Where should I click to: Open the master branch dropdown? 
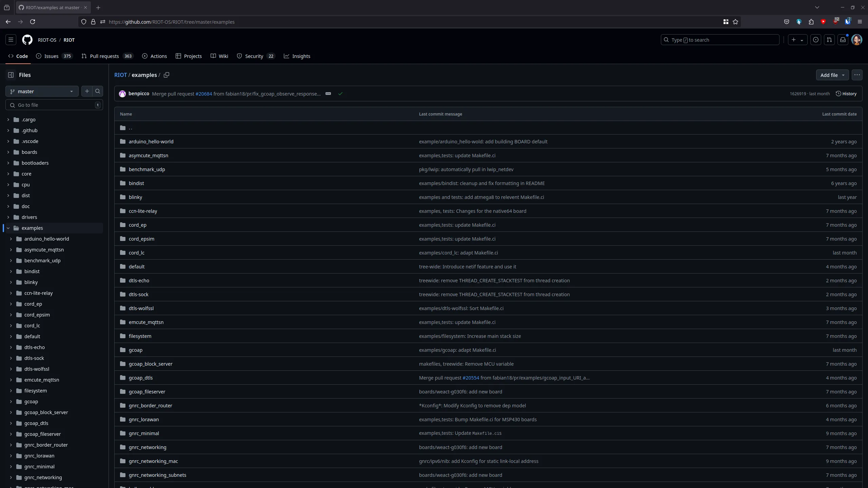pyautogui.click(x=42, y=91)
